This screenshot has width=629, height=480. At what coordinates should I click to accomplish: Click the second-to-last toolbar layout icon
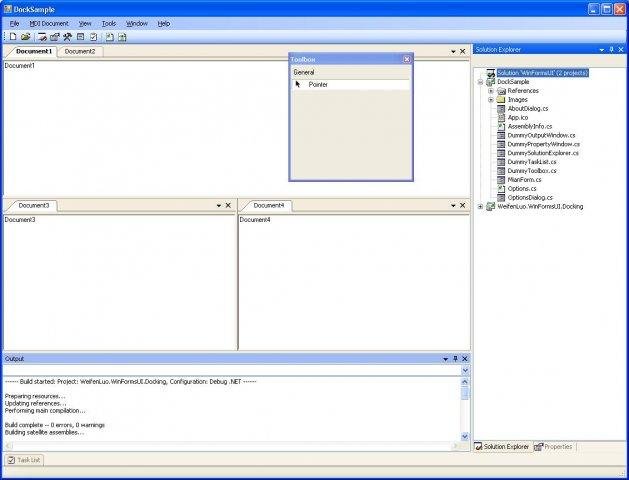click(x=110, y=37)
